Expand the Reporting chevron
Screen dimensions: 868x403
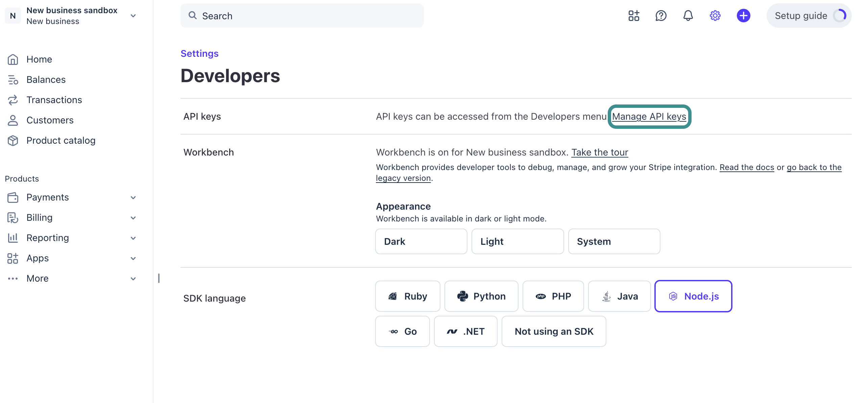coord(133,238)
